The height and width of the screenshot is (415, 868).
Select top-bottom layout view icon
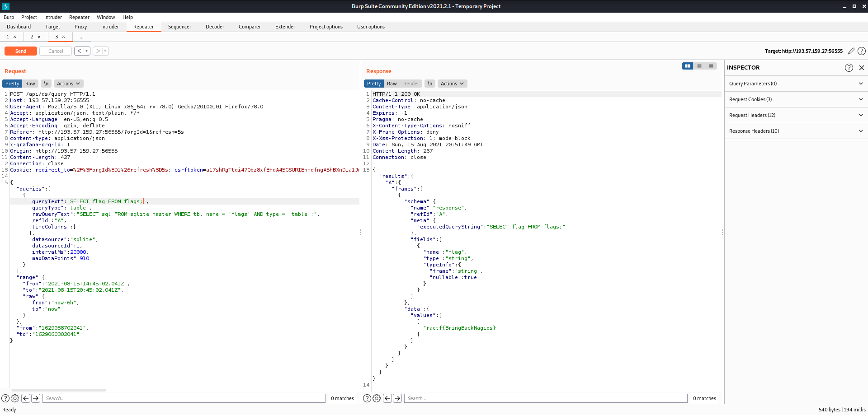699,66
